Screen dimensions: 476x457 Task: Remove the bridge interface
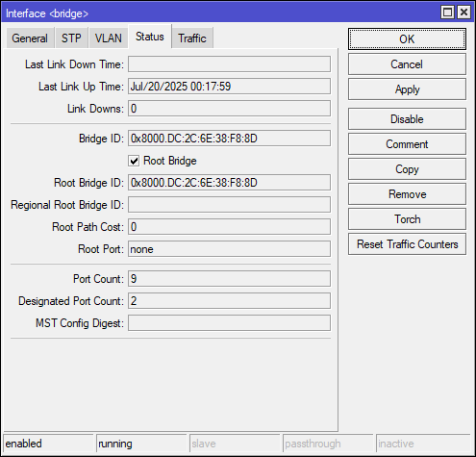[x=407, y=194]
